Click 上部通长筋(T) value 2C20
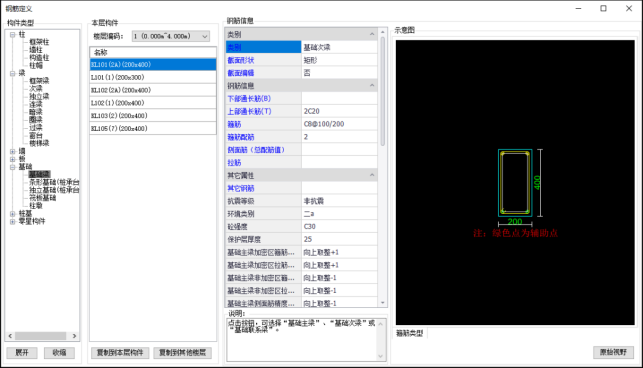This screenshot has height=368, width=643. click(339, 111)
